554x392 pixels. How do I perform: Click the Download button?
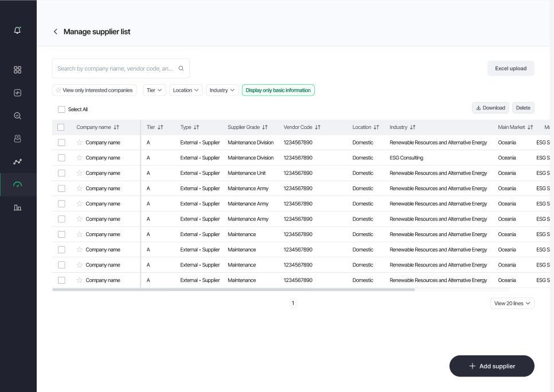point(490,108)
